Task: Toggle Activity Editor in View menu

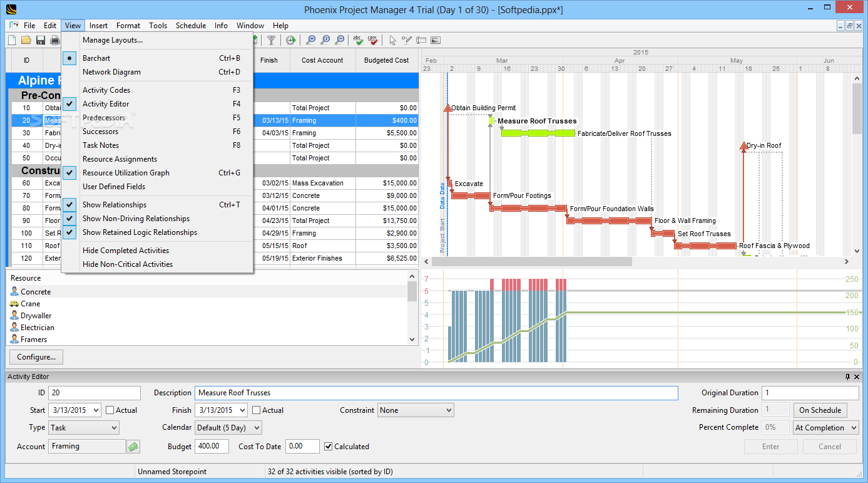Action: [x=157, y=104]
